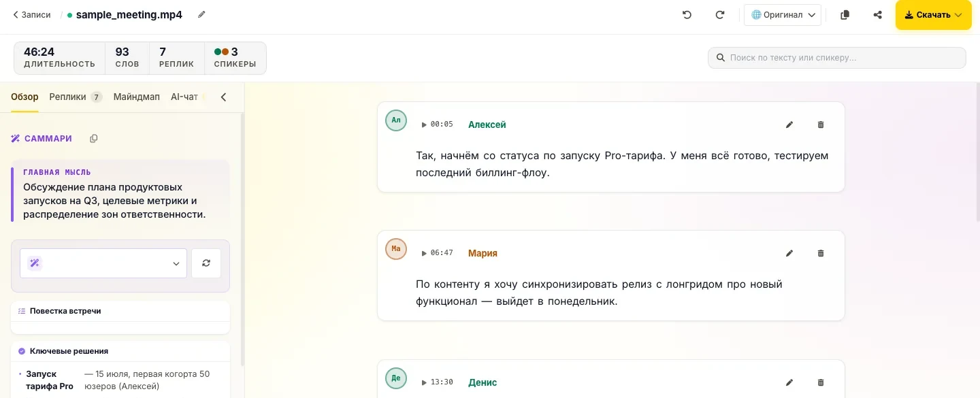Viewport: 980px width, 398px height.
Task: Click Мария's avatar circle Ма
Action: pos(396,249)
